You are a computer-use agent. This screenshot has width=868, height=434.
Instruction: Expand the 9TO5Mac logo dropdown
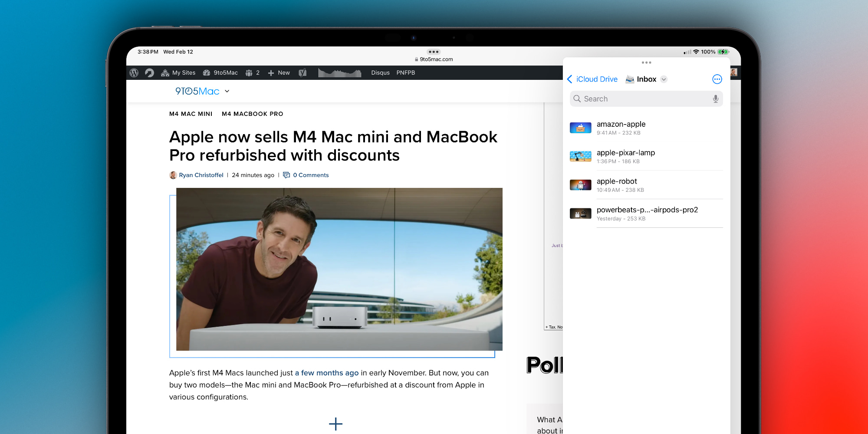tap(227, 91)
